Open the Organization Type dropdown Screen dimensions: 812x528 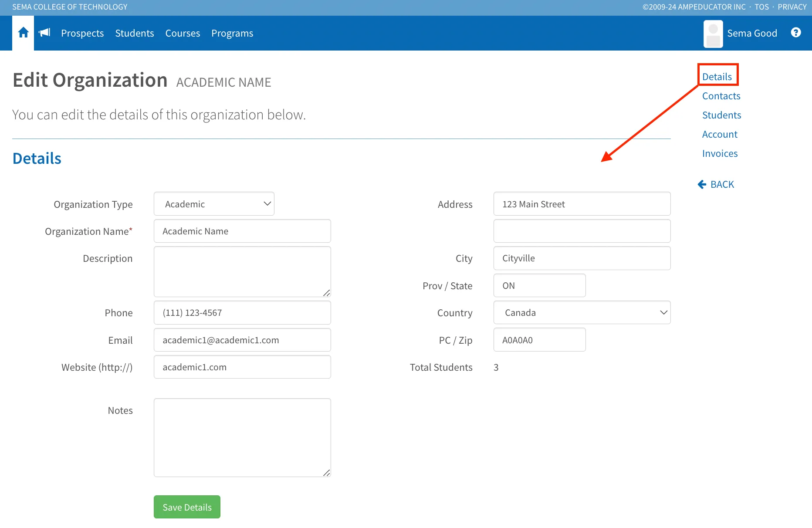point(214,204)
